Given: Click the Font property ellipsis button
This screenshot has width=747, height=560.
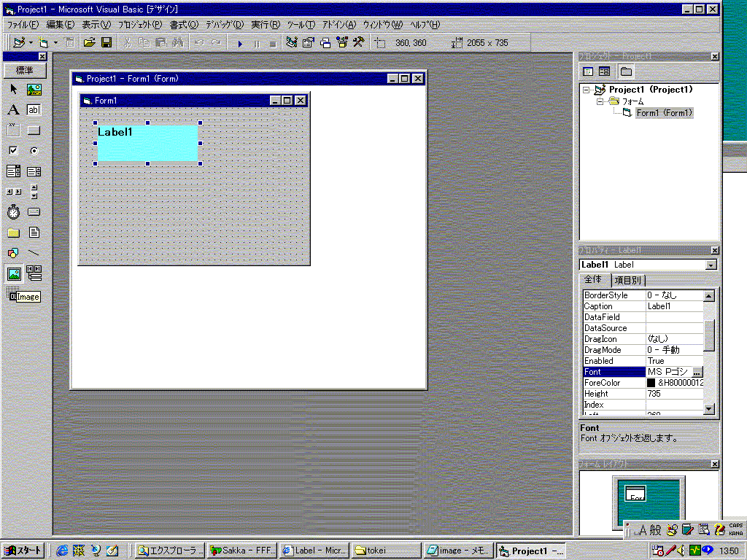Looking at the screenshot, I should pyautogui.click(x=697, y=372).
